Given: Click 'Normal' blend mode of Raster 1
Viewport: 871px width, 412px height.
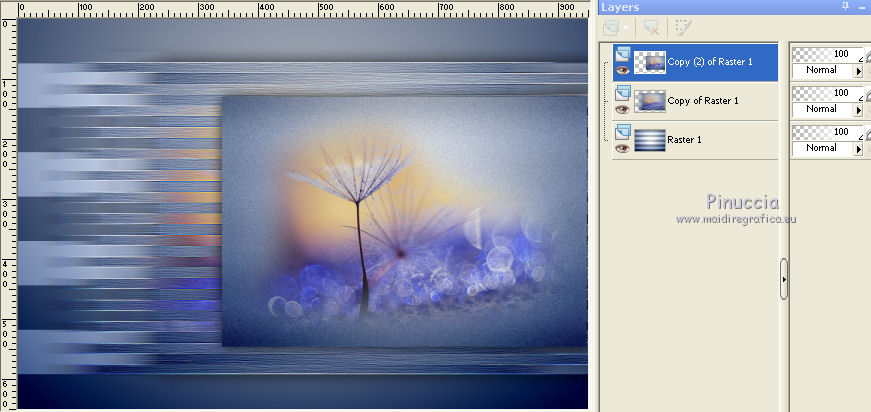Looking at the screenshot, I should pos(822,148).
